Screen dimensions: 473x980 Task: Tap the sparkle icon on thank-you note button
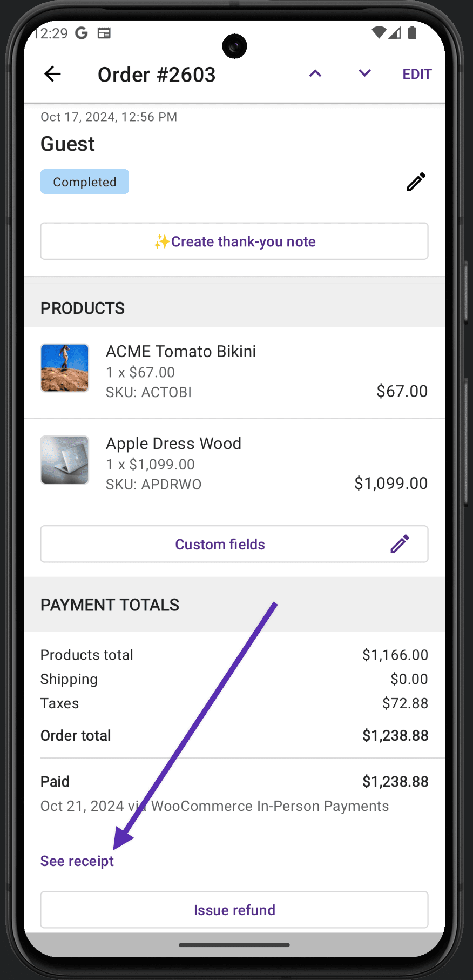(x=161, y=241)
